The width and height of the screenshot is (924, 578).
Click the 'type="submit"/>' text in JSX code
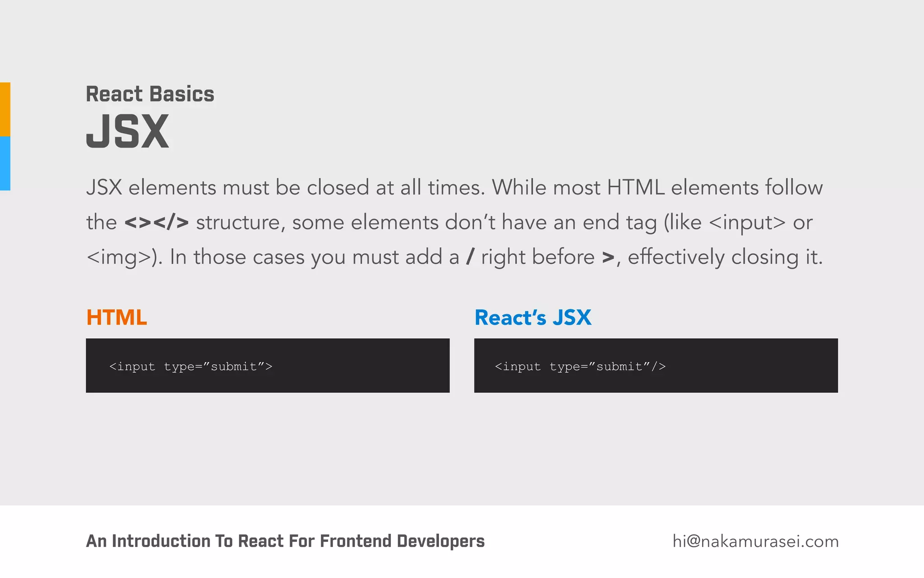tap(608, 366)
